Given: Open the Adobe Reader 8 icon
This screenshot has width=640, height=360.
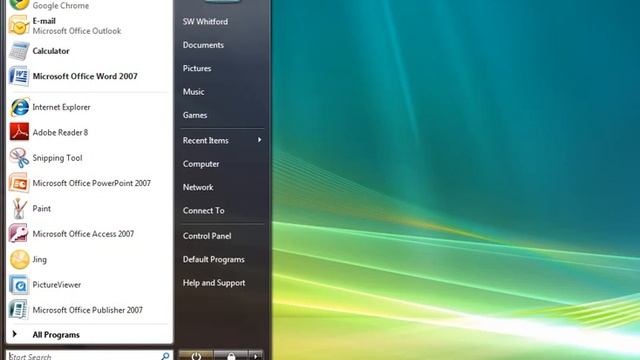Looking at the screenshot, I should [x=19, y=132].
